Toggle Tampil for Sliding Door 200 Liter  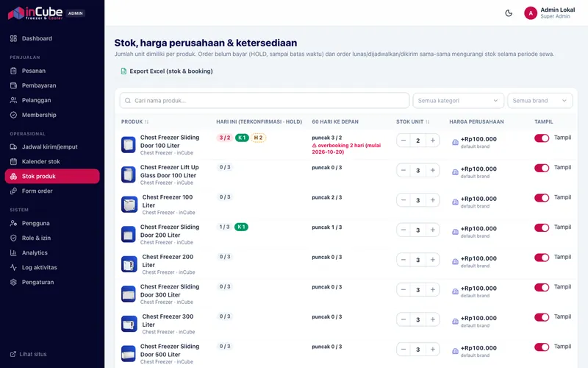pos(542,227)
